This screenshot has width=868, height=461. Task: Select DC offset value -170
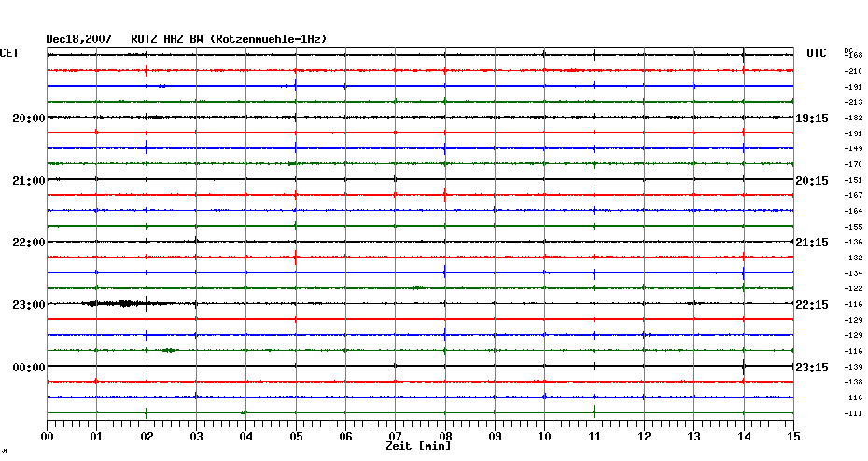click(853, 164)
